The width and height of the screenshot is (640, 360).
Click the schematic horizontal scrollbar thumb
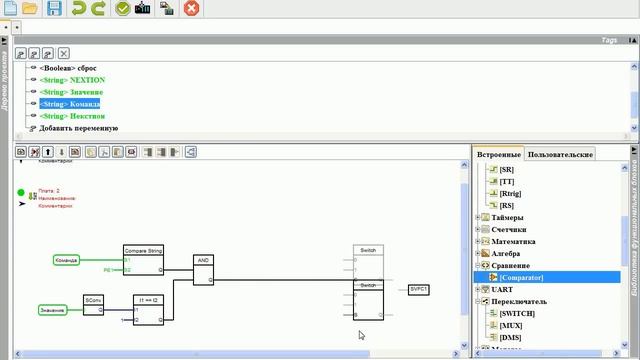(x=196, y=354)
